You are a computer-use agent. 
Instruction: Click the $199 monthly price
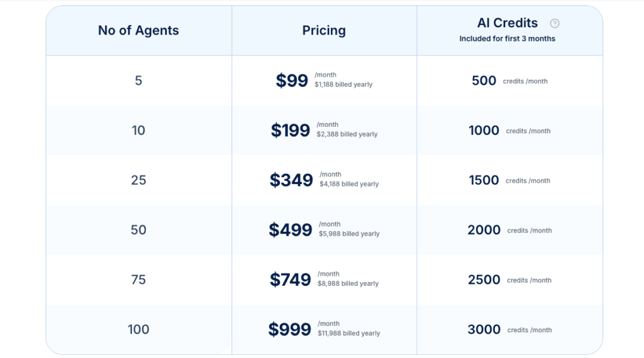290,131
